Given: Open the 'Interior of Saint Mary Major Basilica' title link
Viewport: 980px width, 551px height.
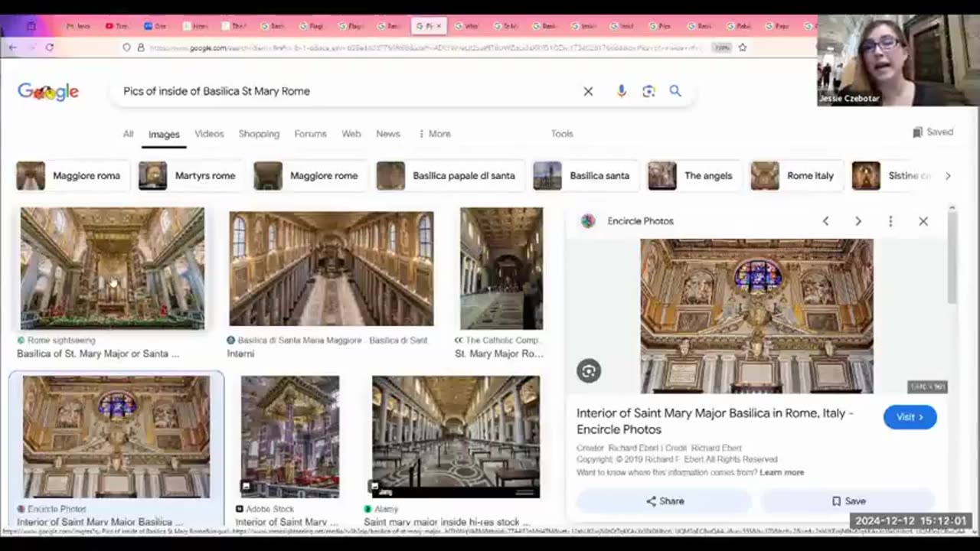Looking at the screenshot, I should point(715,421).
